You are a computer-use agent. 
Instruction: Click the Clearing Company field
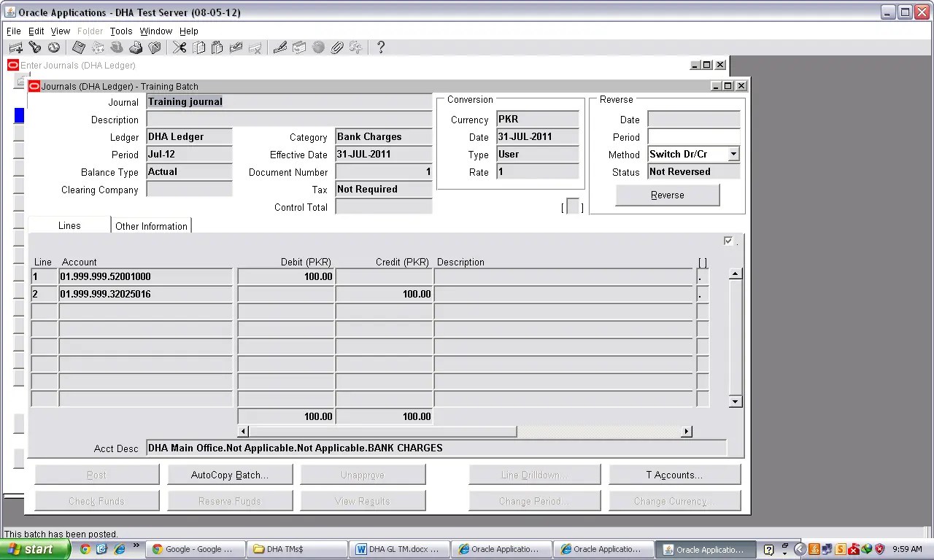click(x=190, y=189)
